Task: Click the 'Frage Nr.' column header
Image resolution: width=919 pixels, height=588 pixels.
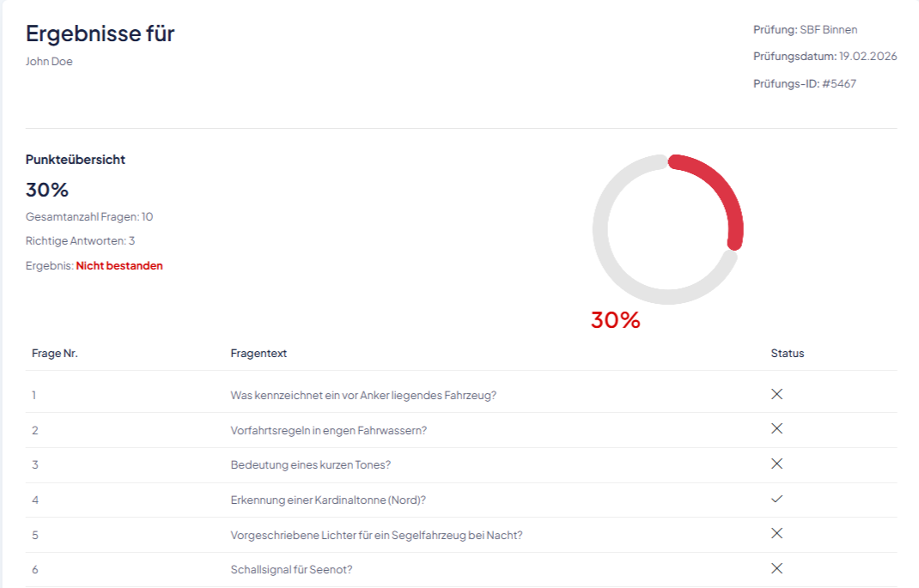Action: coord(55,353)
